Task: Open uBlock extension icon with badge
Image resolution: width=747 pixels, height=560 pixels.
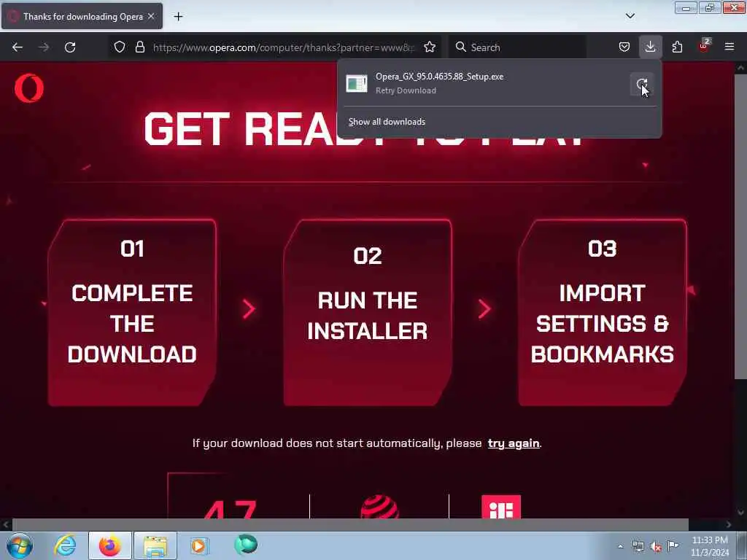Action: click(x=704, y=46)
